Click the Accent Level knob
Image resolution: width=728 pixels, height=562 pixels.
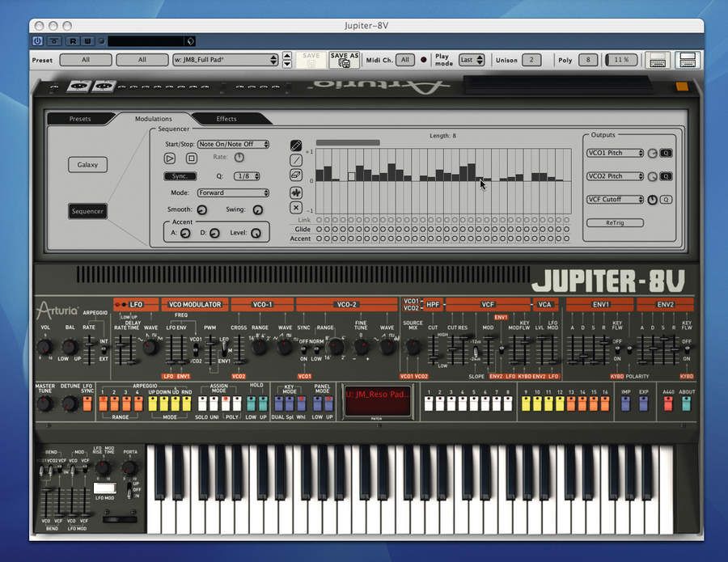pyautogui.click(x=256, y=233)
